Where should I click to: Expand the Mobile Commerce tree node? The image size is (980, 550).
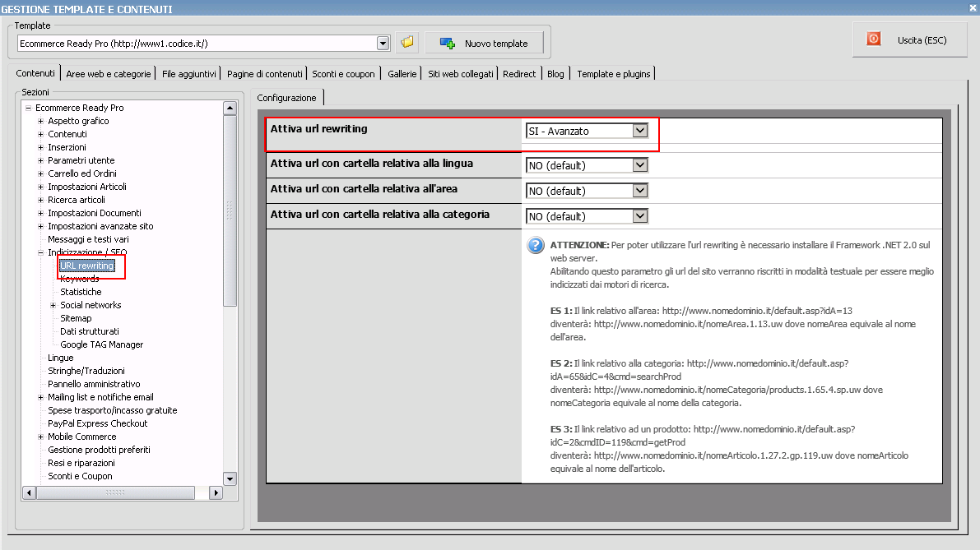(40, 437)
